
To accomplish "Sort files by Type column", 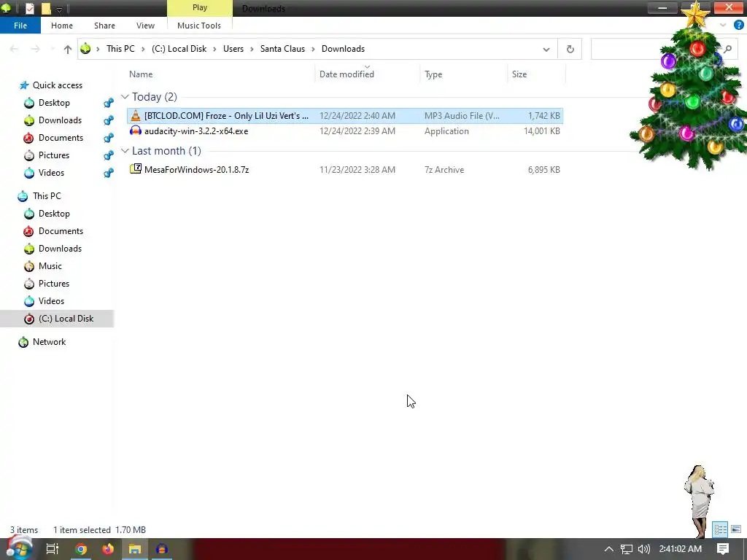I will click(x=433, y=74).
